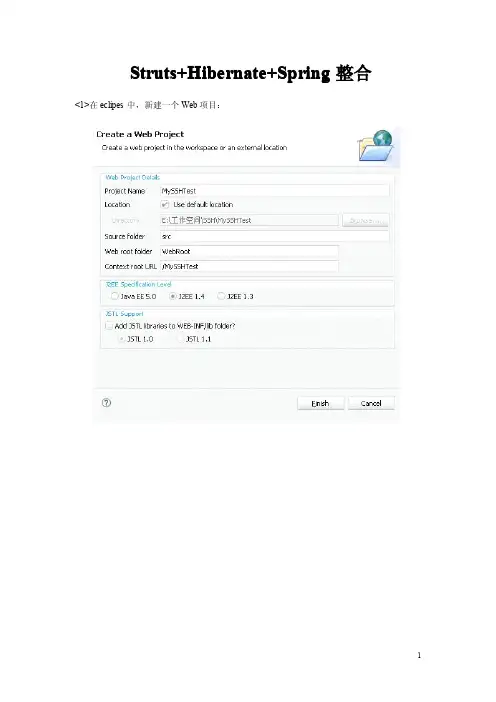This screenshot has height=702, width=496.
Task: Focus the Web root folder field
Action: point(249,251)
